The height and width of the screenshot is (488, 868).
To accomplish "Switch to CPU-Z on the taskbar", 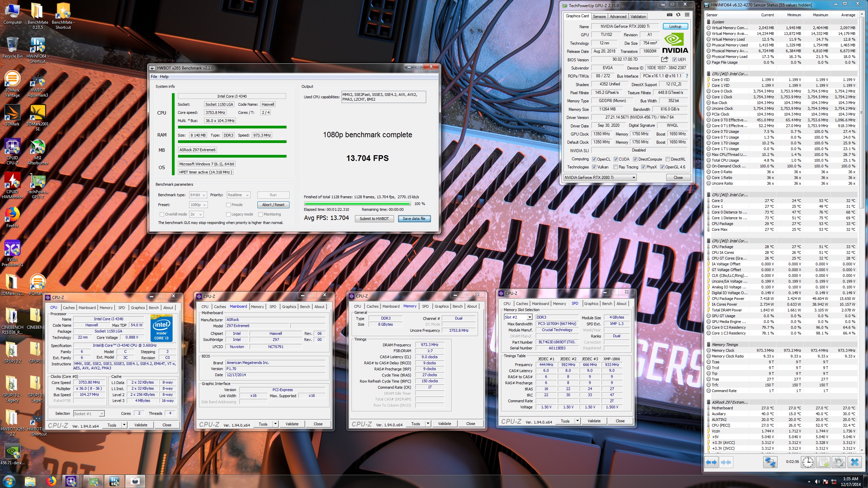I will click(71, 481).
